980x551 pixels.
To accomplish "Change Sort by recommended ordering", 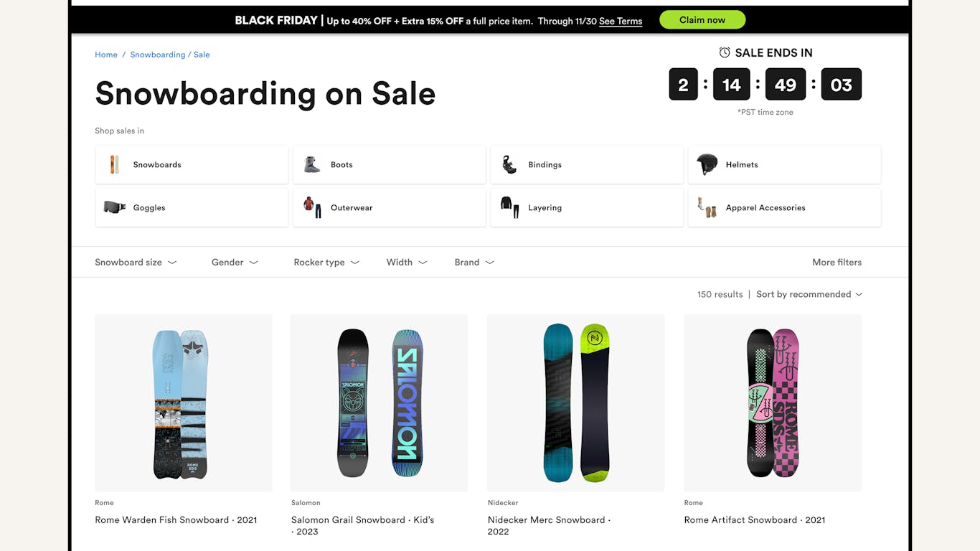I will click(x=809, y=294).
